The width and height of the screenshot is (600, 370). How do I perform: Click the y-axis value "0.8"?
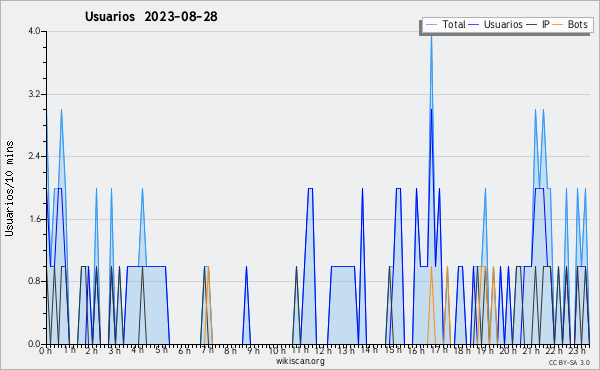34,281
